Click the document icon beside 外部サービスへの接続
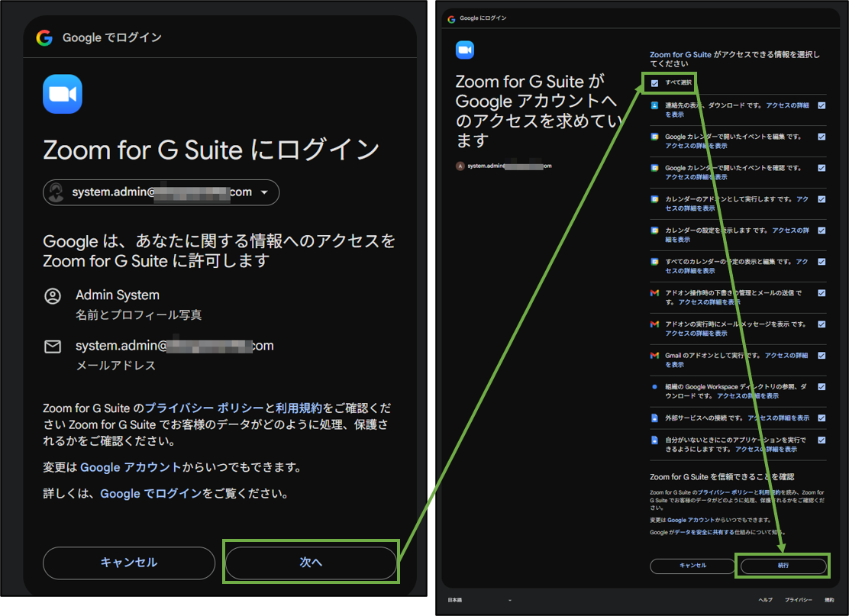Screen dimensions: 849x616 (x=654, y=418)
